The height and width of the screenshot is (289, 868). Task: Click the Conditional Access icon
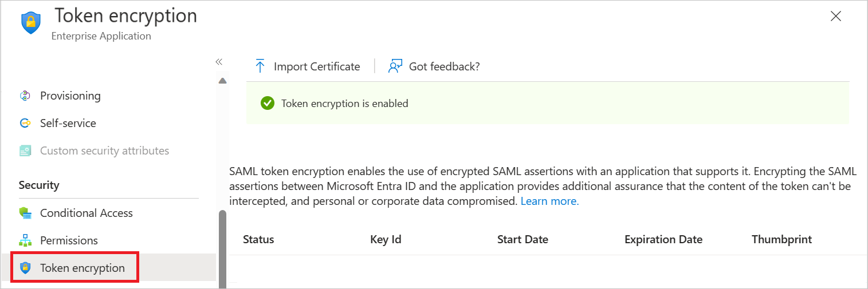coord(25,213)
